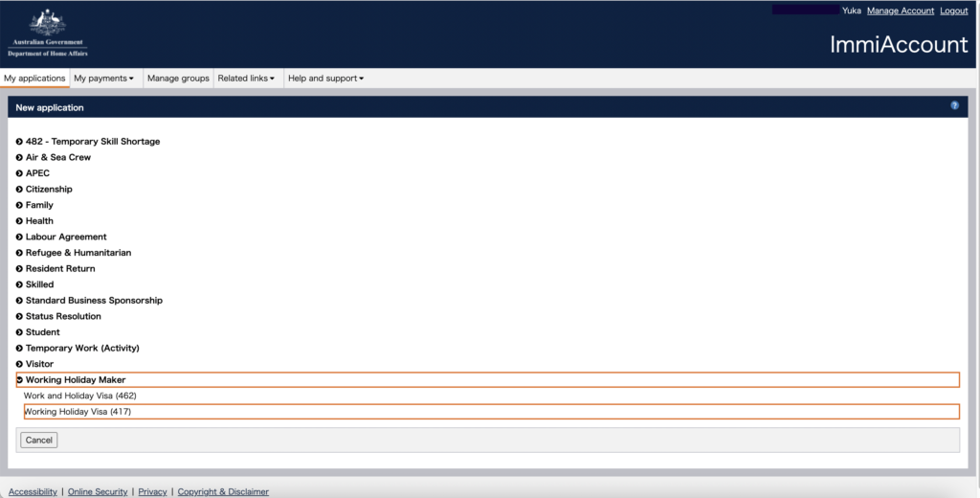Open the My payments dropdown menu
Image resolution: width=980 pixels, height=498 pixels.
point(104,79)
